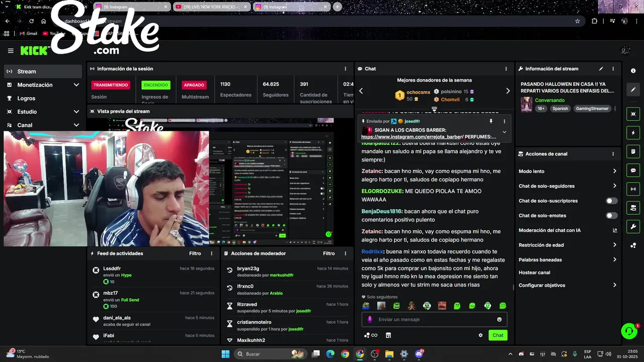Open Acciones de moderador three-dot menu
Viewport: 644px width, 362px height.
[345, 253]
